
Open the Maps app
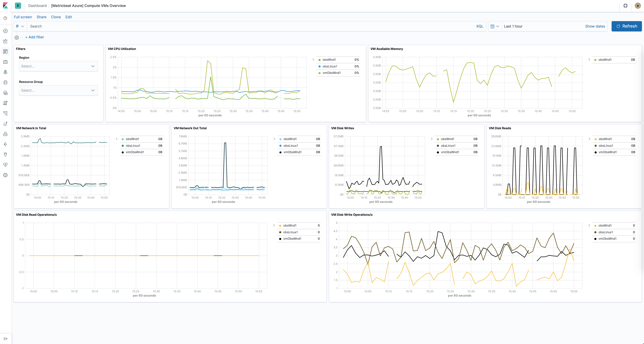[5, 72]
